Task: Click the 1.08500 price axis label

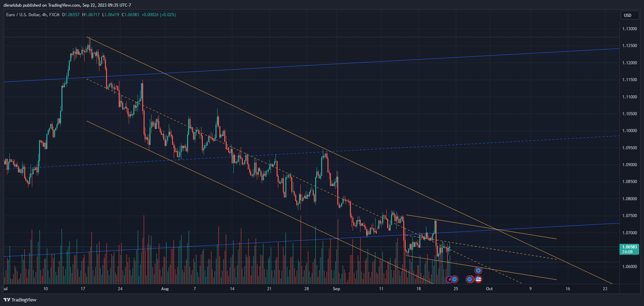Action: pyautogui.click(x=629, y=182)
